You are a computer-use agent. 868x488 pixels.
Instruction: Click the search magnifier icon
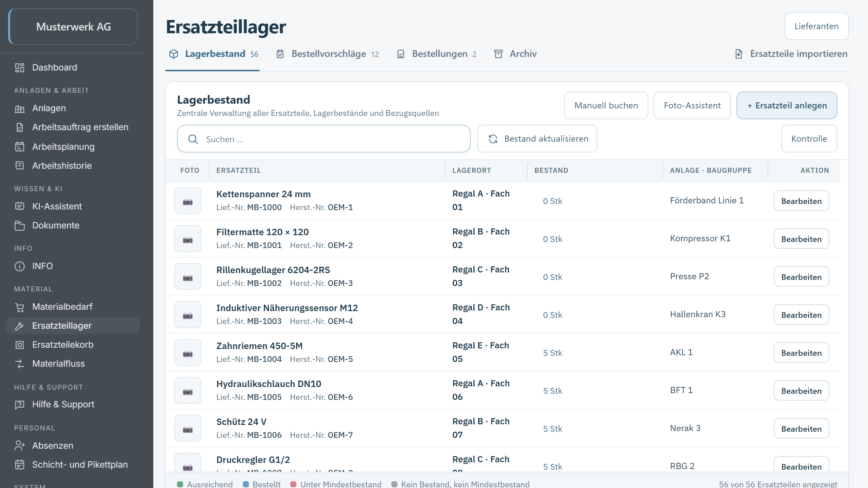[193, 139]
